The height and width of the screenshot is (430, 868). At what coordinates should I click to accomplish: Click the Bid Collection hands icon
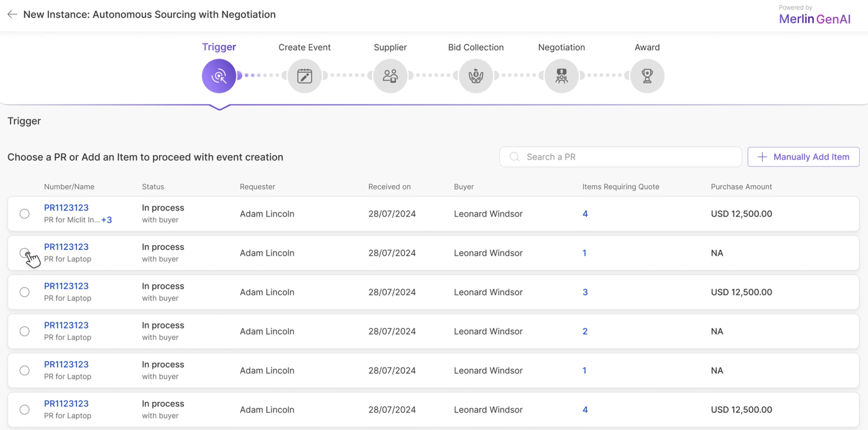[476, 76]
